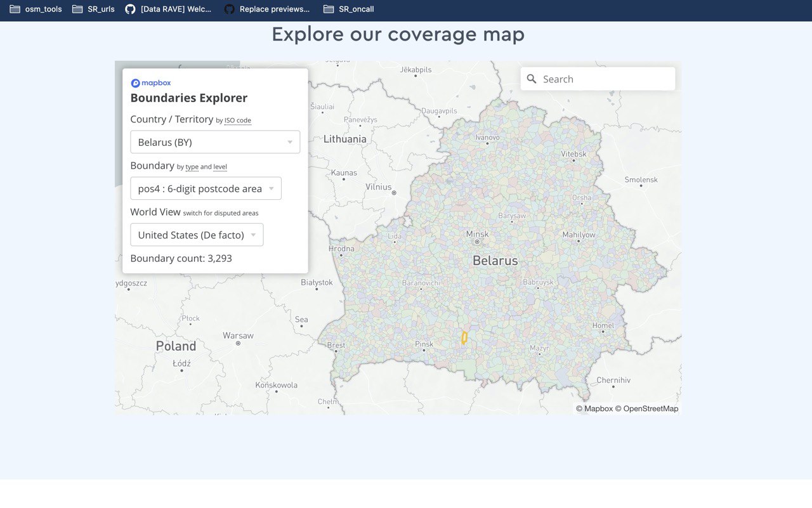This screenshot has width=812, height=508.
Task: Click the Warsaw label on the map
Action: coord(238,335)
